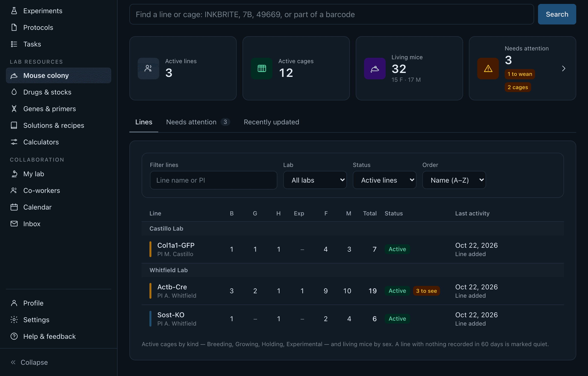Open the All labs dropdown

[x=315, y=180]
